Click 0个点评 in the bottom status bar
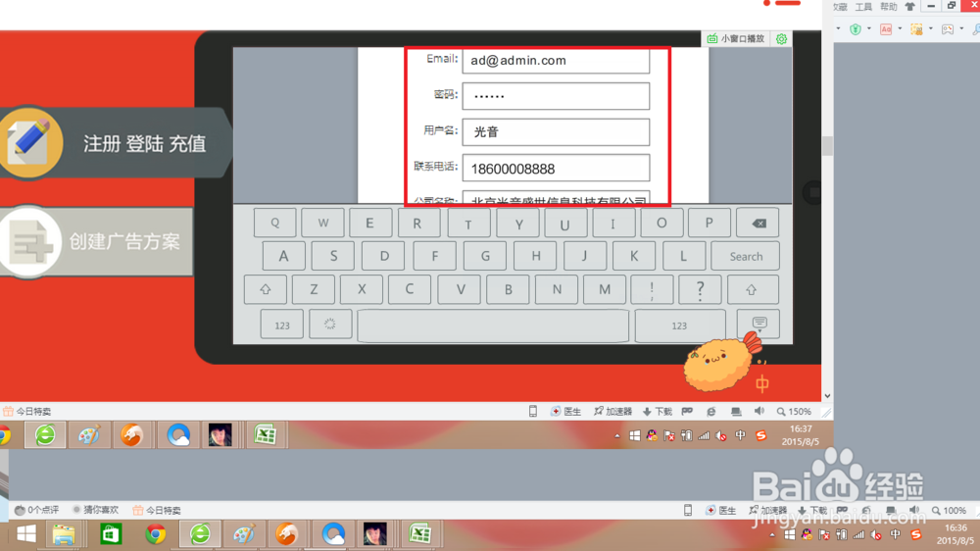This screenshot has width=980, height=551. [36, 511]
